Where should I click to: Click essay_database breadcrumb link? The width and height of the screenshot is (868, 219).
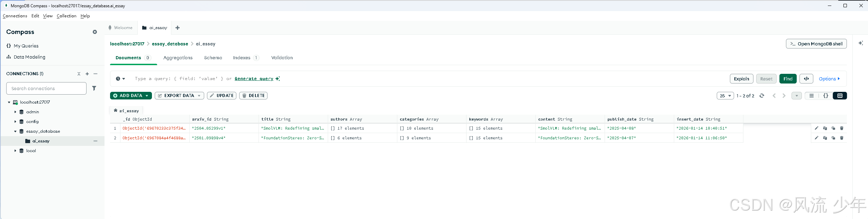coord(170,44)
